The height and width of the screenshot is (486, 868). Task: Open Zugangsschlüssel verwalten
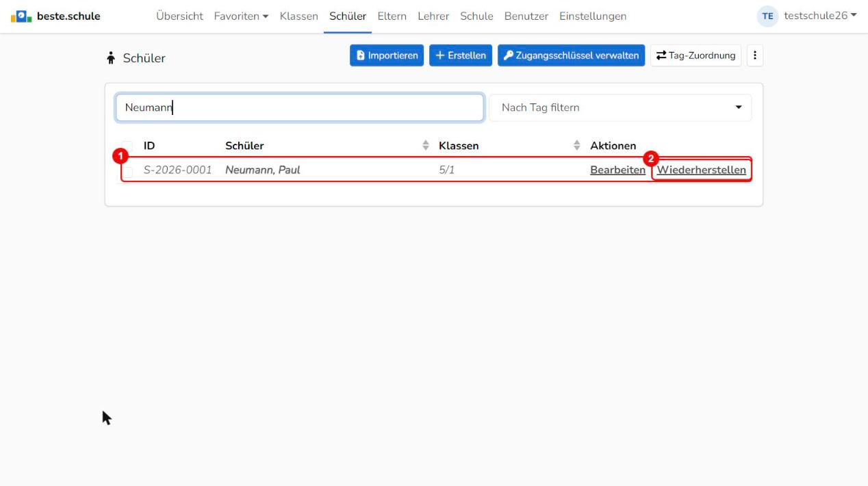pyautogui.click(x=571, y=55)
